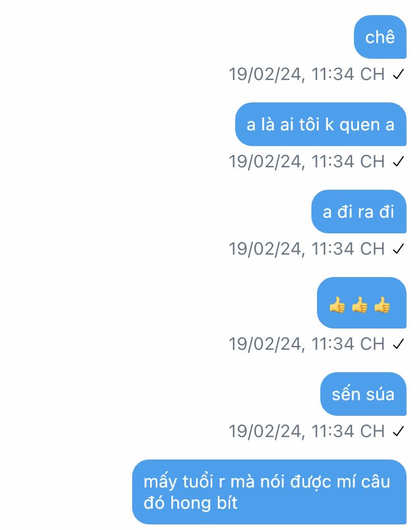Click the last thumbs-up emoji
The image size is (420, 530).
(382, 304)
